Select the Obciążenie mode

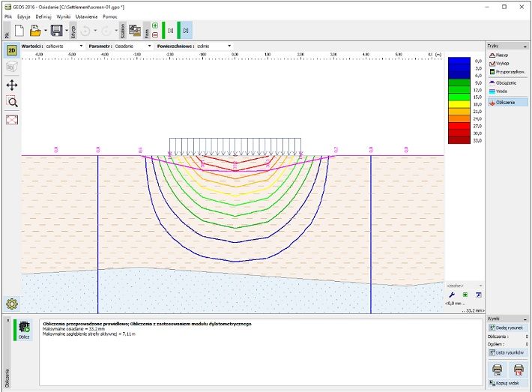click(x=508, y=82)
